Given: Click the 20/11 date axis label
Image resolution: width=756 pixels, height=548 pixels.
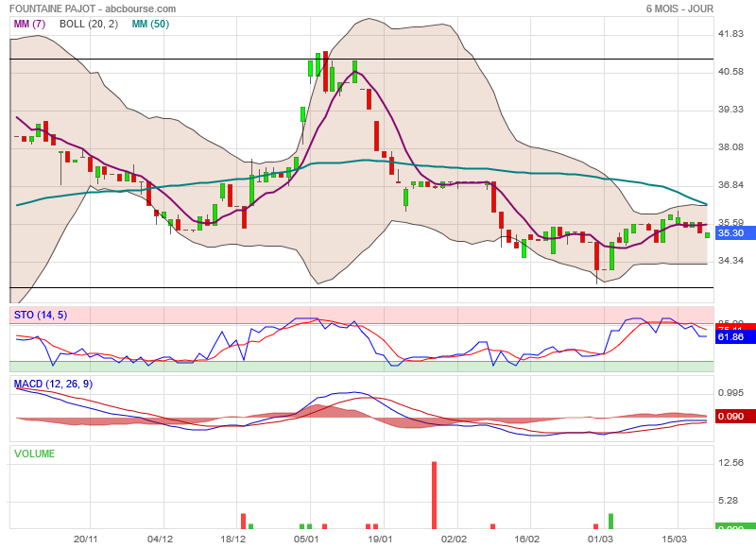Looking at the screenshot, I should (x=86, y=539).
